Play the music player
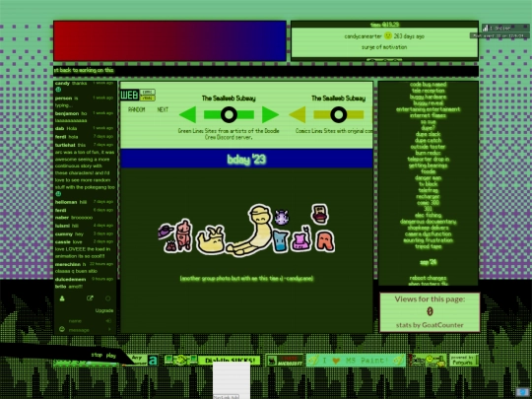The height and width of the screenshot is (399, 532). click(x=111, y=356)
